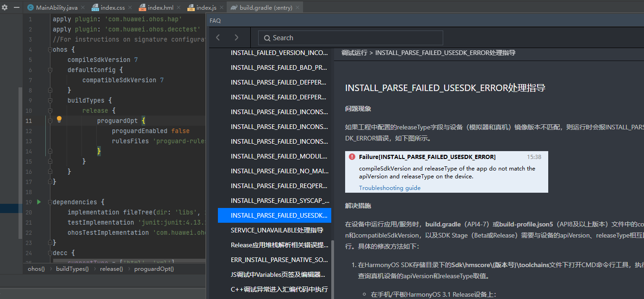The height and width of the screenshot is (299, 644).
Task: Click the buildTypes{} breadcrumb
Action: 73,269
